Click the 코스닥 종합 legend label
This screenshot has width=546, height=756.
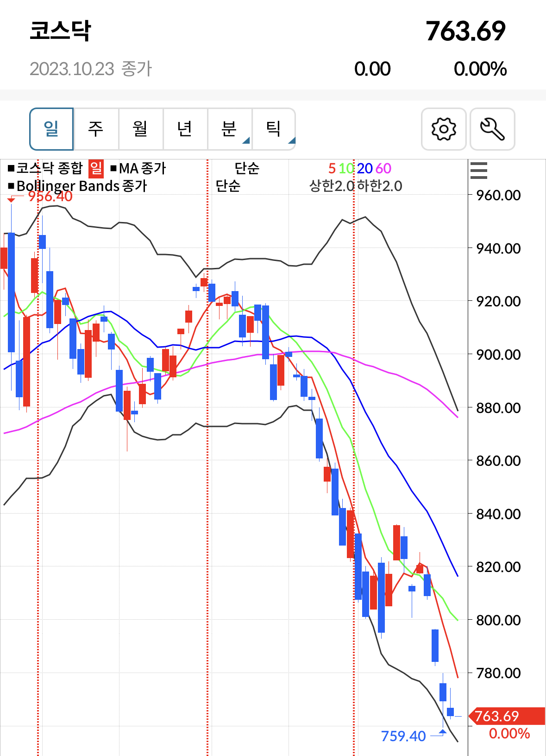point(50,168)
